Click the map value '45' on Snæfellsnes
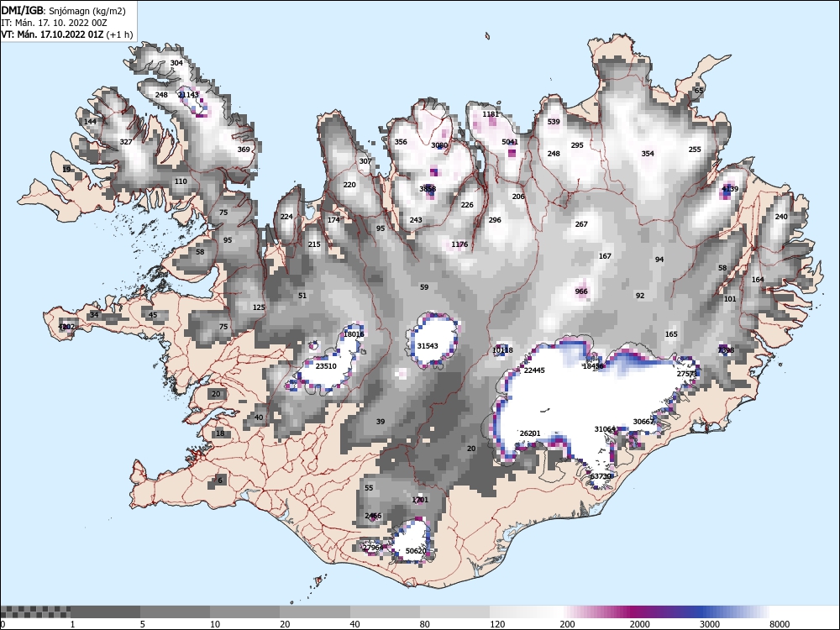The image size is (840, 630). [153, 315]
